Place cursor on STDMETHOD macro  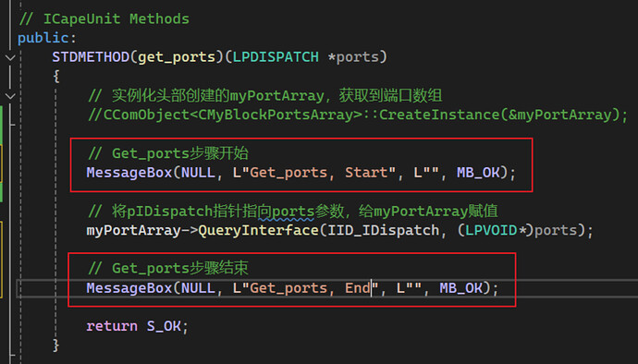tap(91, 57)
